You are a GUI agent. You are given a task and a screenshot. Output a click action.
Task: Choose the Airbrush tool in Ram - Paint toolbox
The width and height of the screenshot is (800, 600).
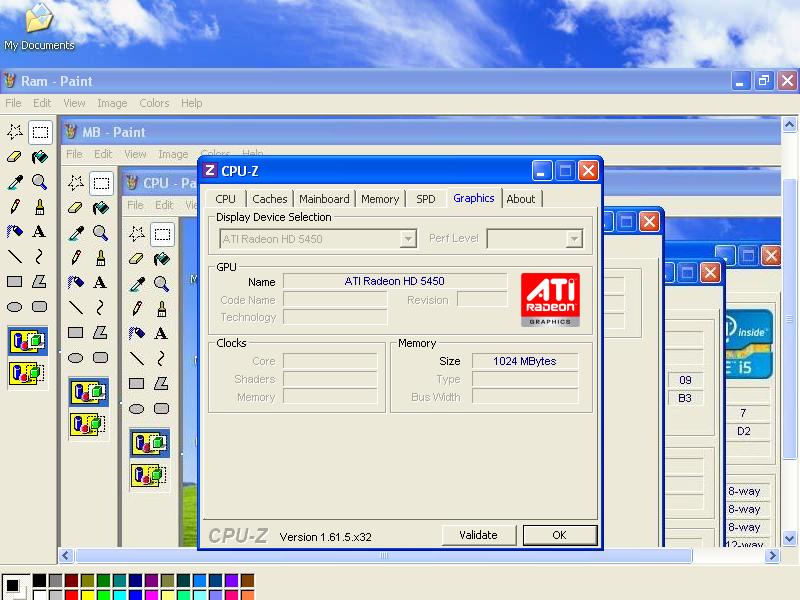[x=15, y=232]
